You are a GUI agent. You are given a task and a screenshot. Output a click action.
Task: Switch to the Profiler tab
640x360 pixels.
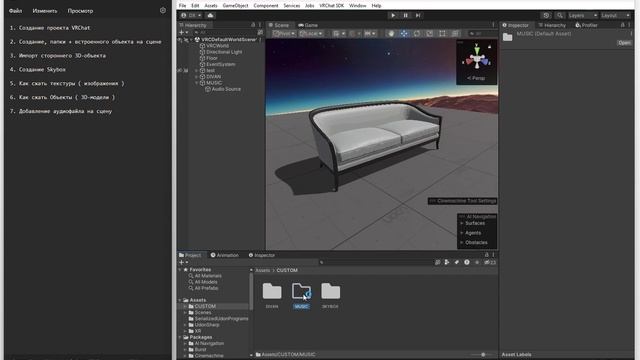(x=586, y=25)
